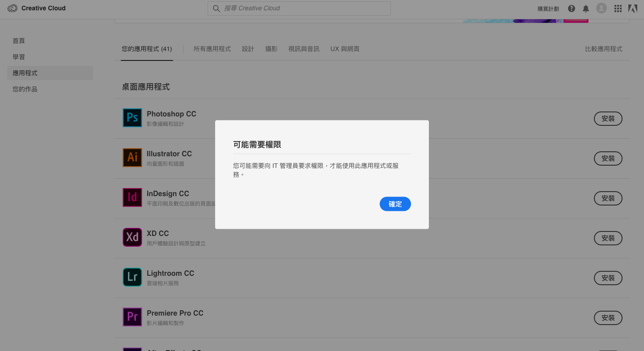Click the 向量圖形和插圖 description text
The height and width of the screenshot is (351, 644).
(165, 164)
